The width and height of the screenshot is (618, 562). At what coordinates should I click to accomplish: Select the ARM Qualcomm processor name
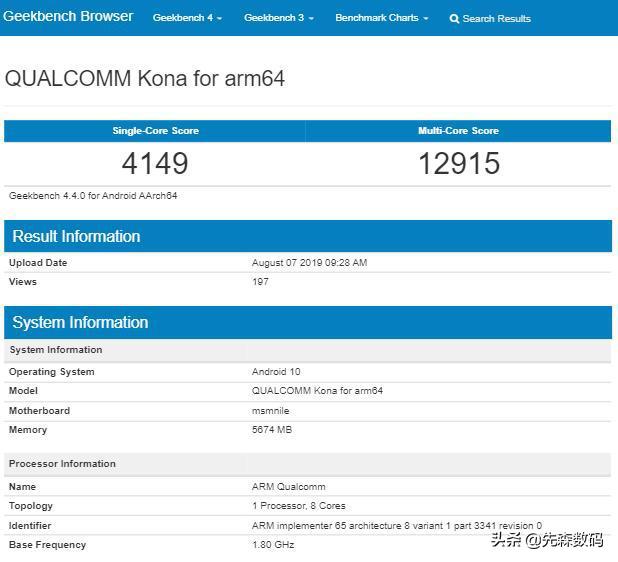289,487
